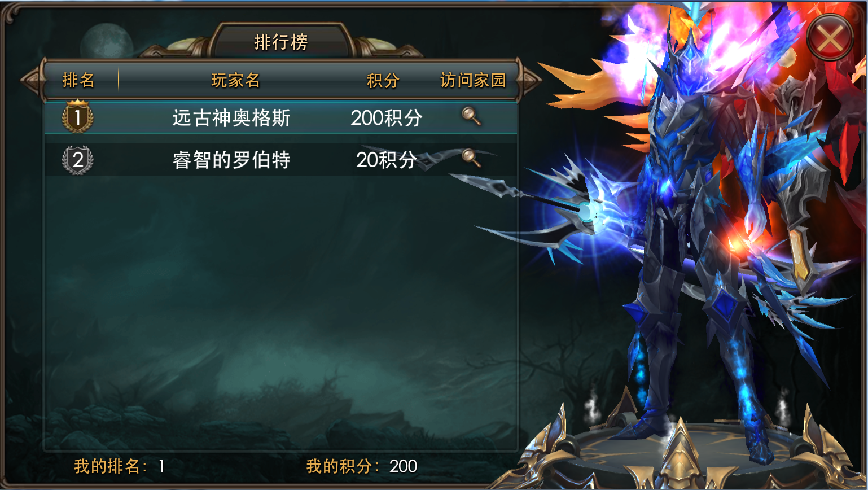The image size is (868, 490).
Task: Sort by the 排名 column header
Action: pyautogui.click(x=78, y=80)
